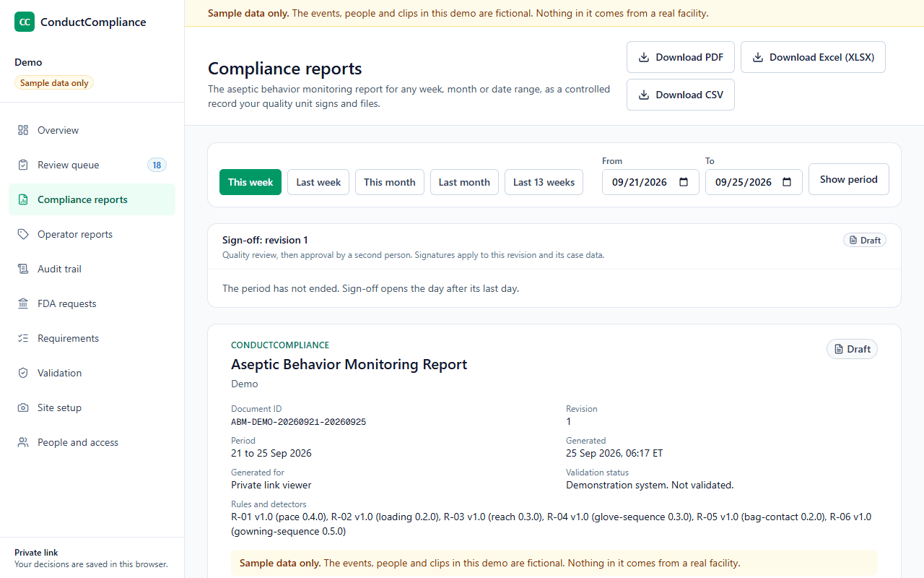Click the Review queue clipboard icon
924x578 pixels.
click(x=23, y=165)
